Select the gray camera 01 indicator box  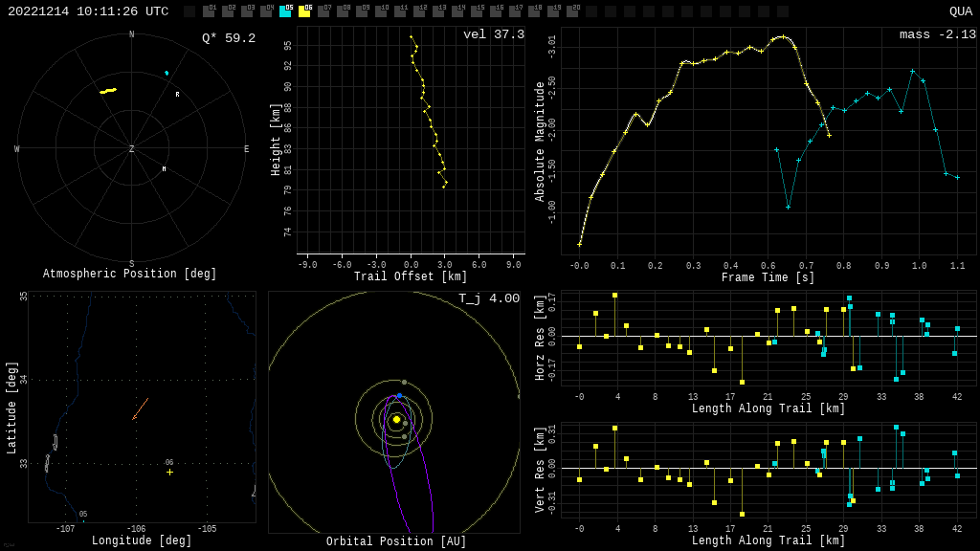coord(209,11)
